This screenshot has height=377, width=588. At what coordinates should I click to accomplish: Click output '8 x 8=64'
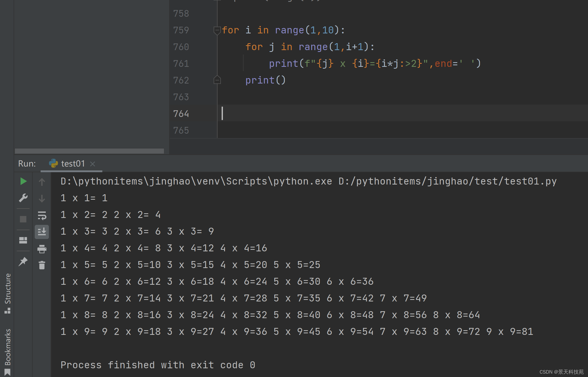(457, 315)
